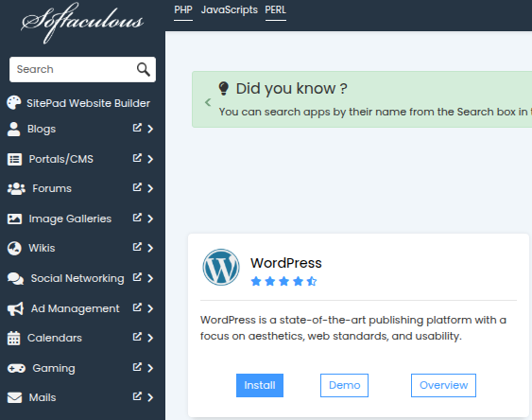532x420 pixels.
Task: Expand the Wikis category chevron
Action: [x=150, y=248]
